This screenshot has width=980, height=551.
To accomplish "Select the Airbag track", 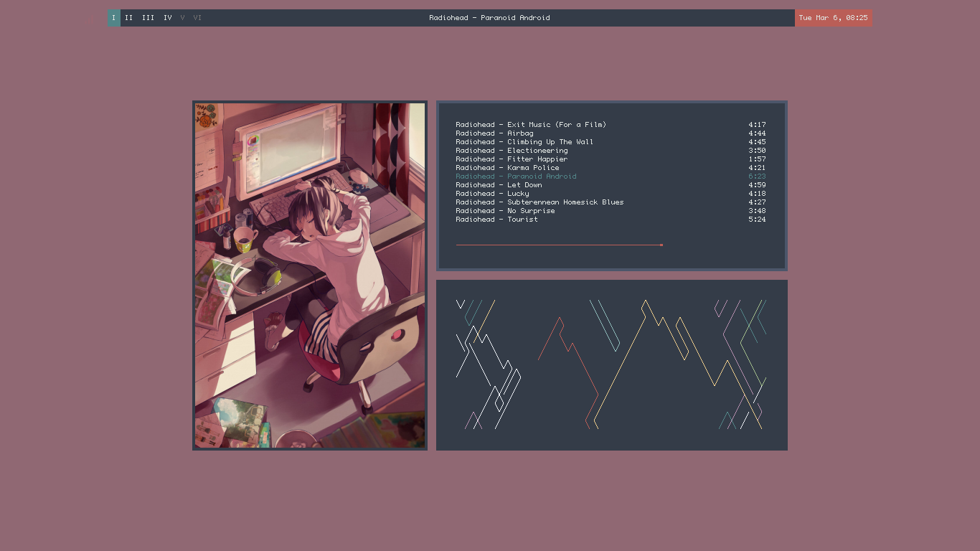I will tap(611, 133).
